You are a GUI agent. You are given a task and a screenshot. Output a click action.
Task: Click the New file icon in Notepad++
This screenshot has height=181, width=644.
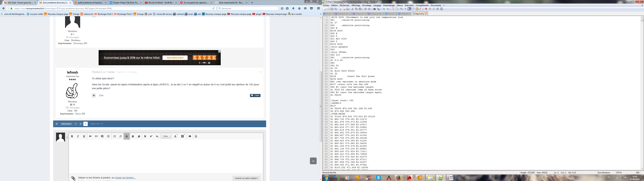click(x=324, y=9)
